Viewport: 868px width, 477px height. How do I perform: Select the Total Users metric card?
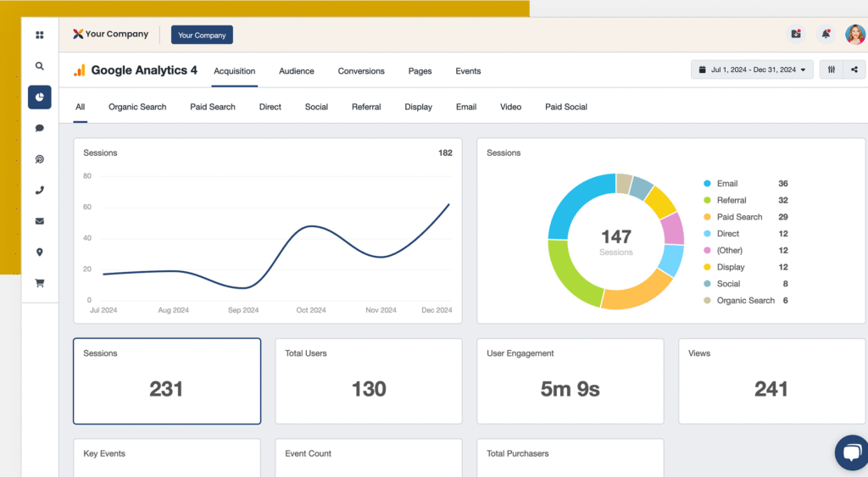click(369, 381)
